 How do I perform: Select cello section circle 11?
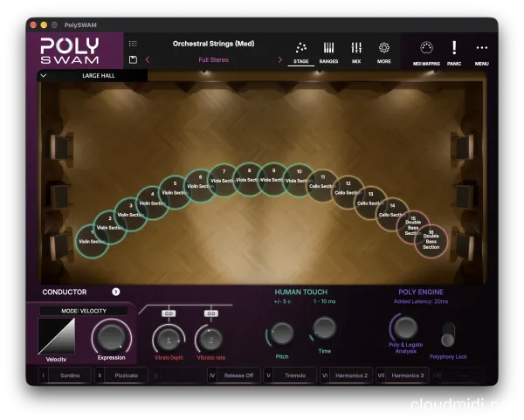pyautogui.click(x=322, y=185)
